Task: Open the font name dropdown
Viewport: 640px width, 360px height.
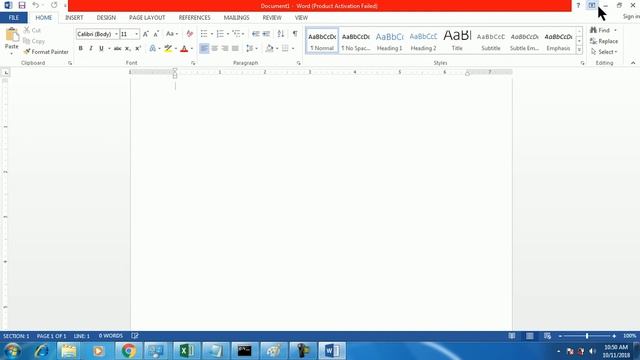Action: tap(116, 34)
